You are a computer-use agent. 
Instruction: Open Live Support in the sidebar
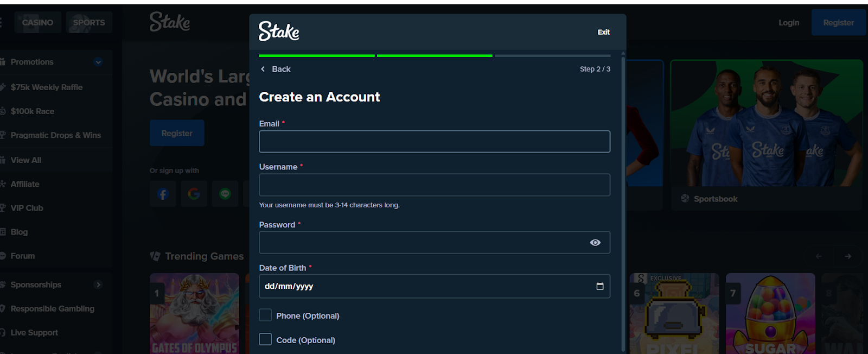coord(34,332)
